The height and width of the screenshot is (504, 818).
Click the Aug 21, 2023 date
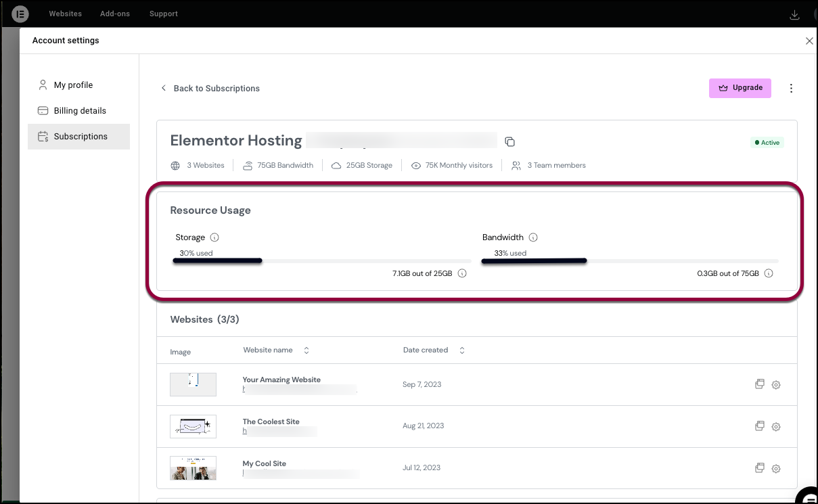coord(423,426)
